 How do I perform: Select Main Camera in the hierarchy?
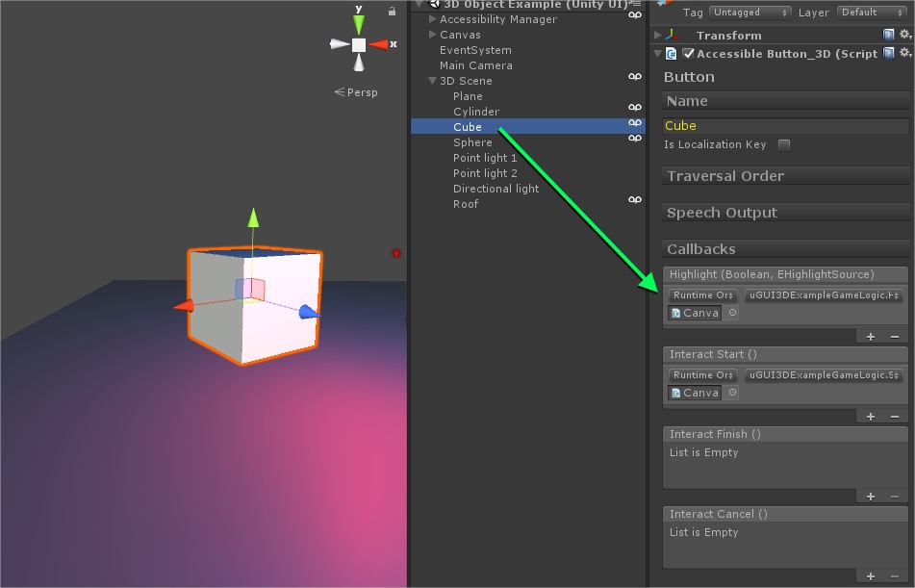click(x=475, y=65)
